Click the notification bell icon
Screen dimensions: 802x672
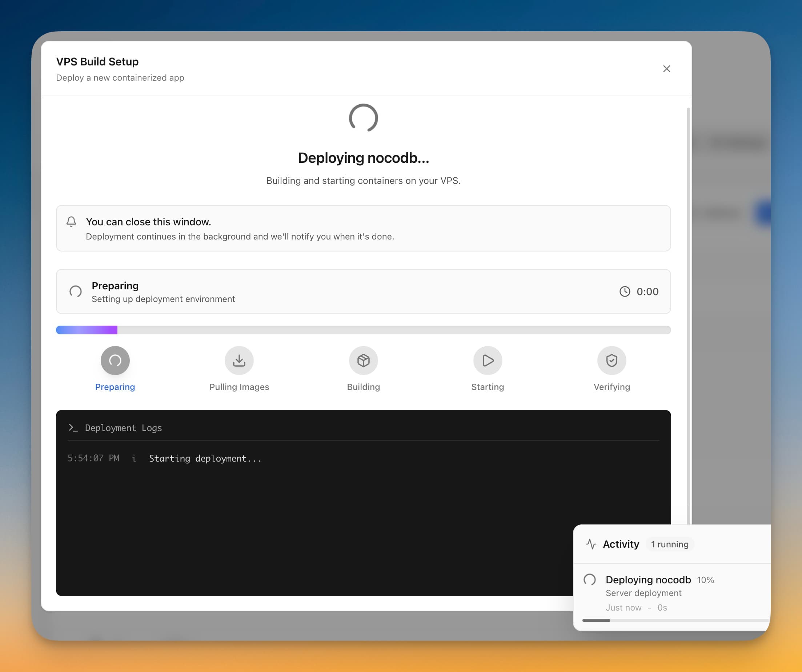pos(71,221)
